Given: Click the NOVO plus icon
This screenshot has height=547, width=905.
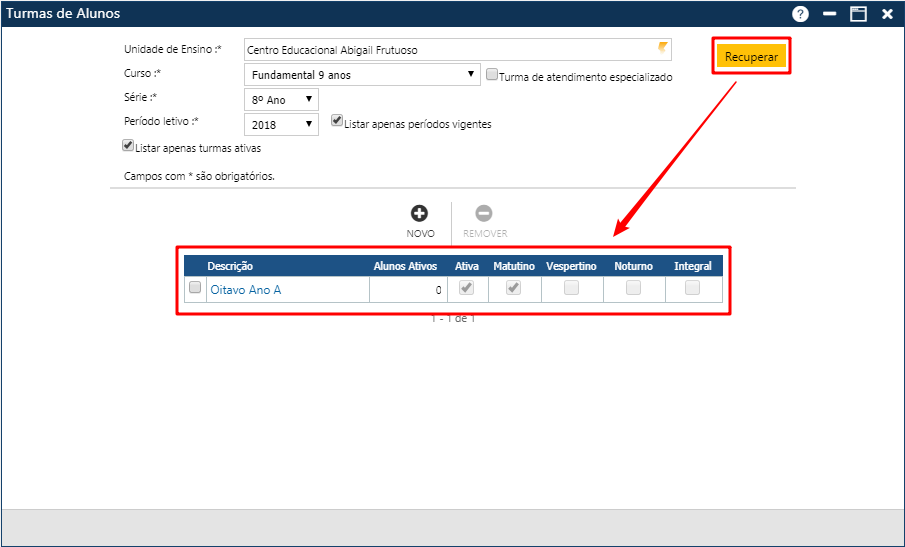Looking at the screenshot, I should [420, 213].
